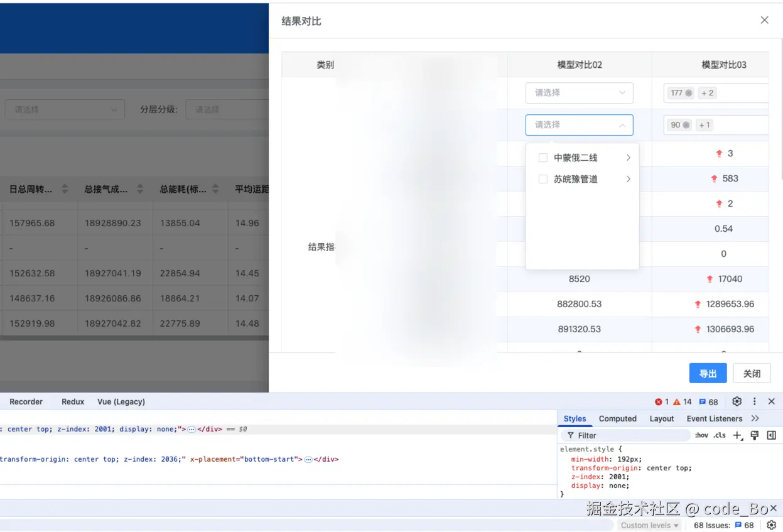Switch to the Computed tab
The image size is (783, 532).
[618, 418]
